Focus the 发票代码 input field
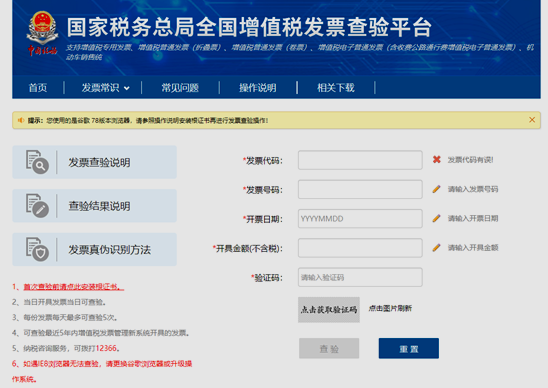Image resolution: width=548 pixels, height=388 pixels. [360, 160]
